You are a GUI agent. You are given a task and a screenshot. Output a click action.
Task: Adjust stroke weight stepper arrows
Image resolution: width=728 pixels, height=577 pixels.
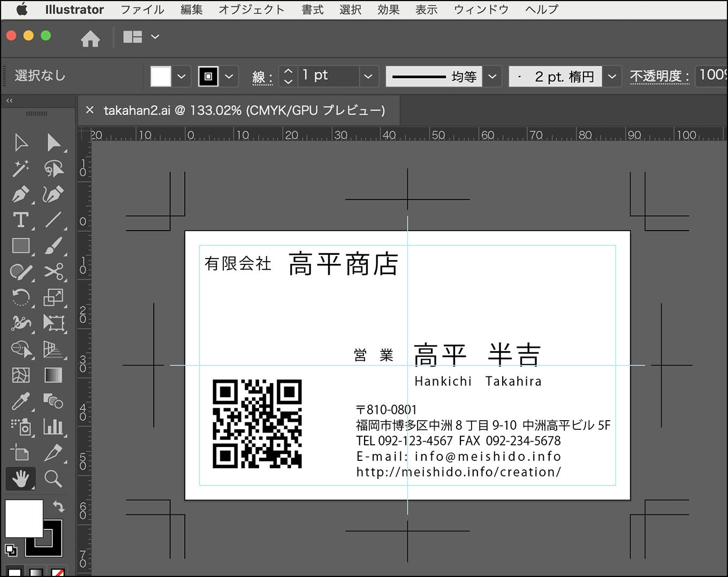288,76
